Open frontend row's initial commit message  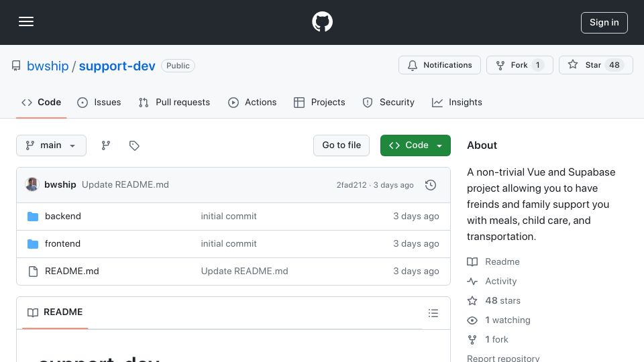click(x=229, y=244)
